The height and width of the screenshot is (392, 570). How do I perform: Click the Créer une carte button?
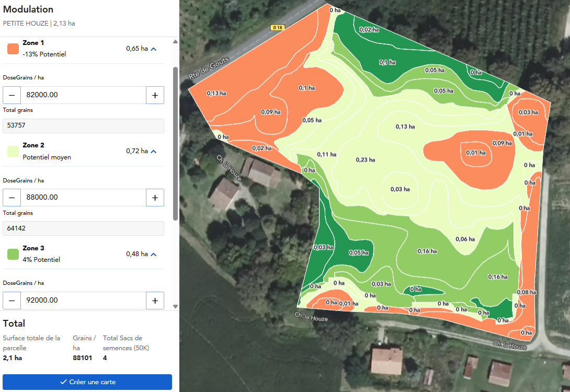(x=87, y=382)
